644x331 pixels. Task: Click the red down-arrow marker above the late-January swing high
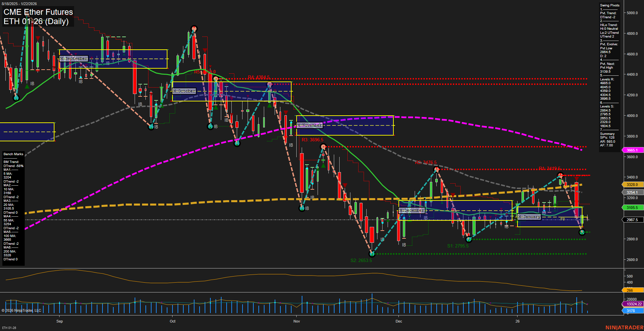tap(576, 178)
